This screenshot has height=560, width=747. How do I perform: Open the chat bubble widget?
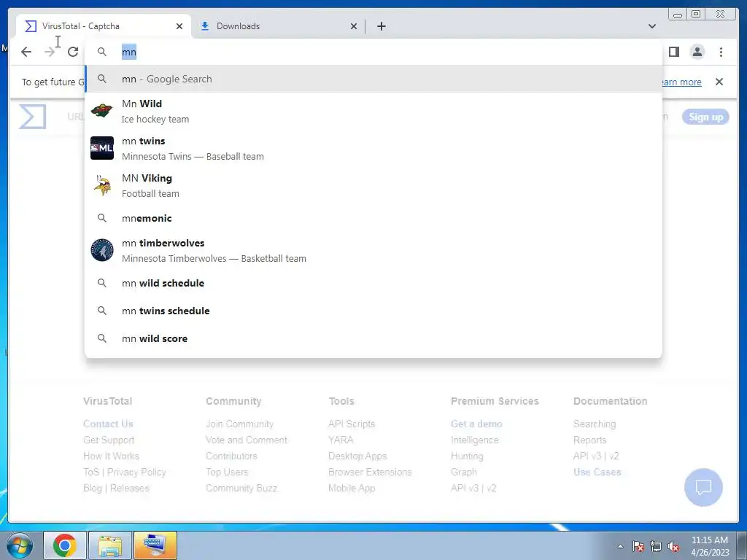703,487
